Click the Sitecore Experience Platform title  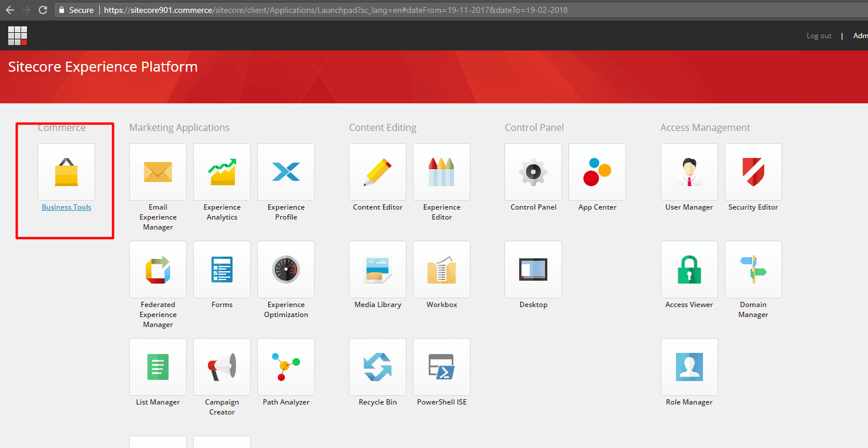pyautogui.click(x=103, y=67)
